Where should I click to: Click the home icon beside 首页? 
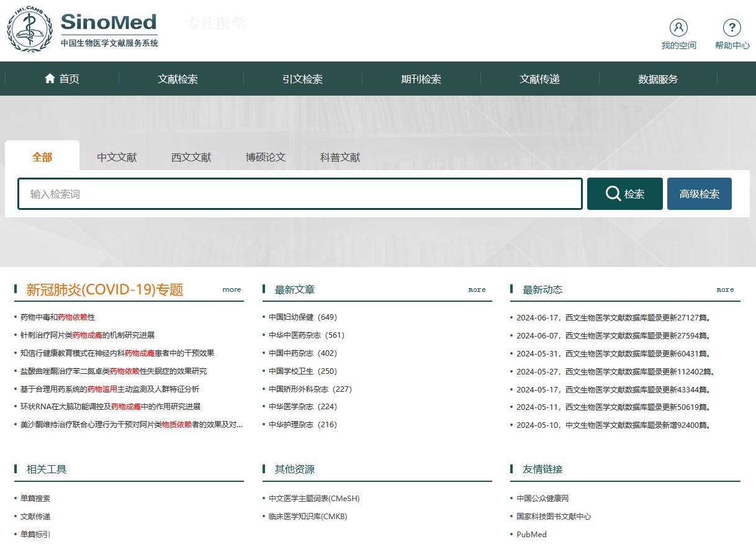pyautogui.click(x=50, y=78)
